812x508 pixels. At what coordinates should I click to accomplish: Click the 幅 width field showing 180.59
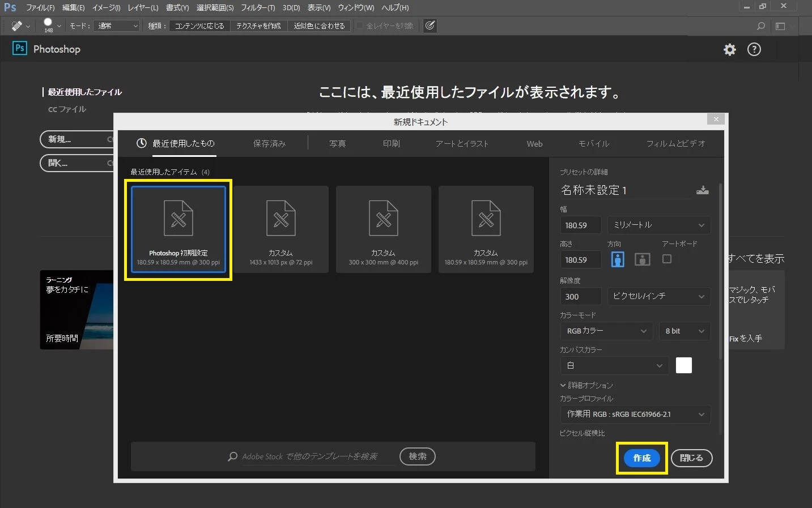point(581,225)
